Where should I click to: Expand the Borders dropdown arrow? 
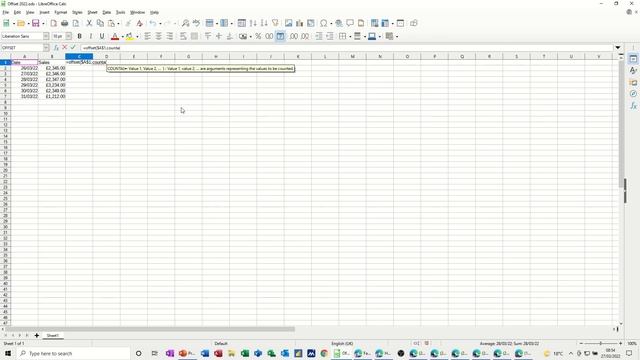pos(350,36)
